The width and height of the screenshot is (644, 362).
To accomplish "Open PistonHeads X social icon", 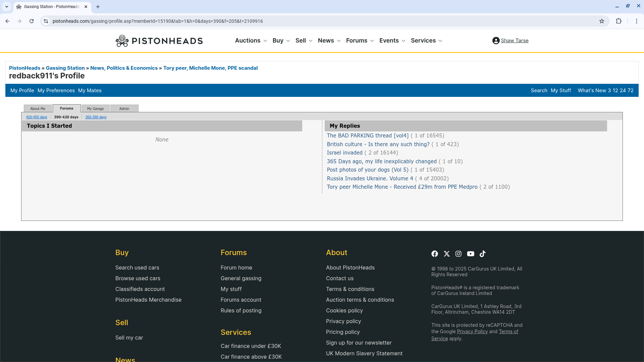I will [447, 254].
